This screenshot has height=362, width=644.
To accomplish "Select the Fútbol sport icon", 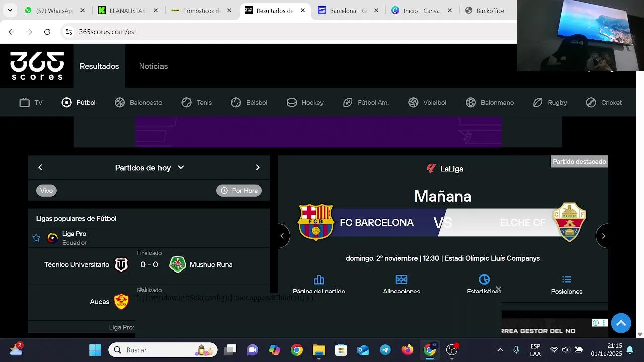I will 66,102.
